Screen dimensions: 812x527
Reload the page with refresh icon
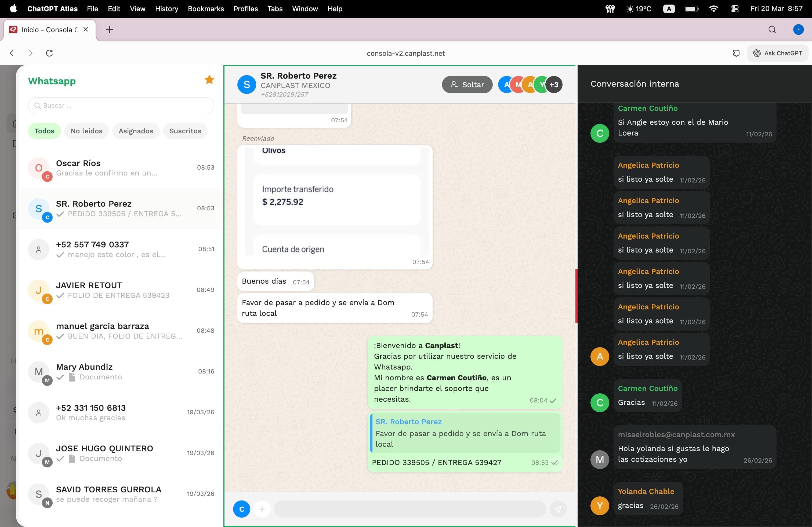tap(49, 53)
